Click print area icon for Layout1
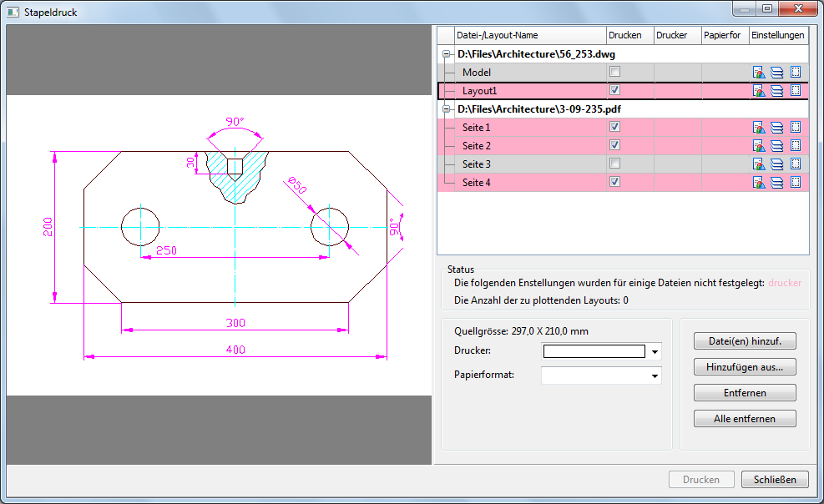This screenshot has height=504, width=824. tap(795, 91)
